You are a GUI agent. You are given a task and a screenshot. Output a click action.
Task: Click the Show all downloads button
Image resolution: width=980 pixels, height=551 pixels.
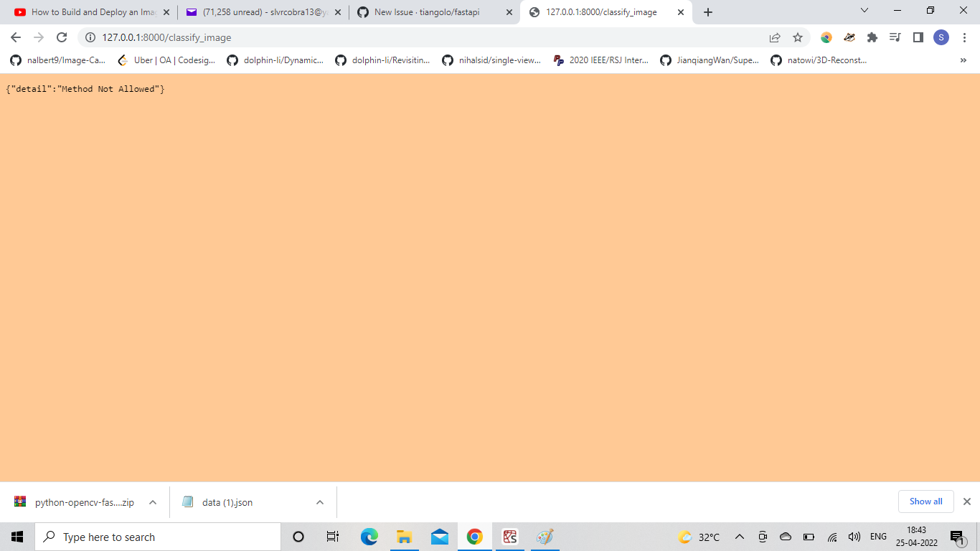point(925,501)
